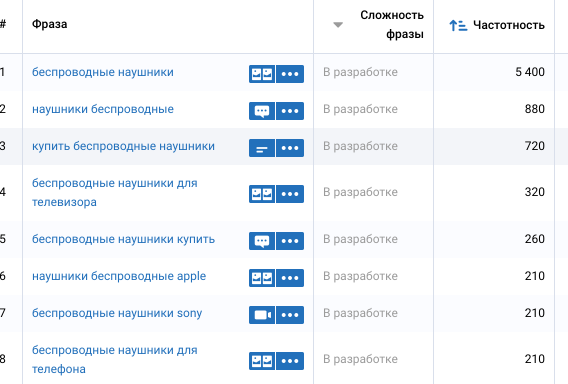The image size is (568, 384).
Task: Open phrase link 'купить беспроводные наушники'
Action: [124, 146]
